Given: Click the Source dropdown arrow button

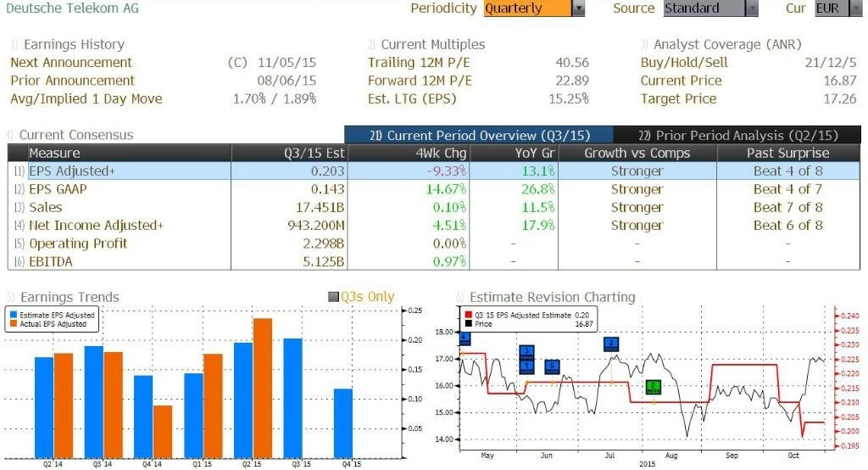Looking at the screenshot, I should [x=752, y=8].
